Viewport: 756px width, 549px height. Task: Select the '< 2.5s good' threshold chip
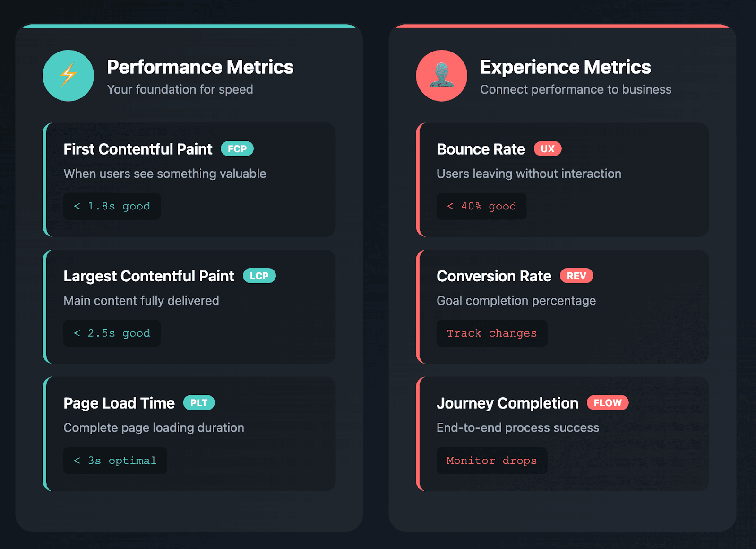112,333
